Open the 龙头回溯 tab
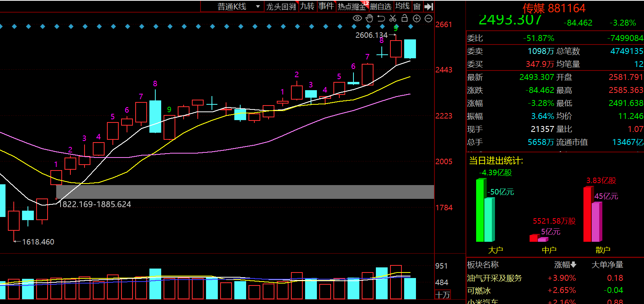 tap(281, 6)
